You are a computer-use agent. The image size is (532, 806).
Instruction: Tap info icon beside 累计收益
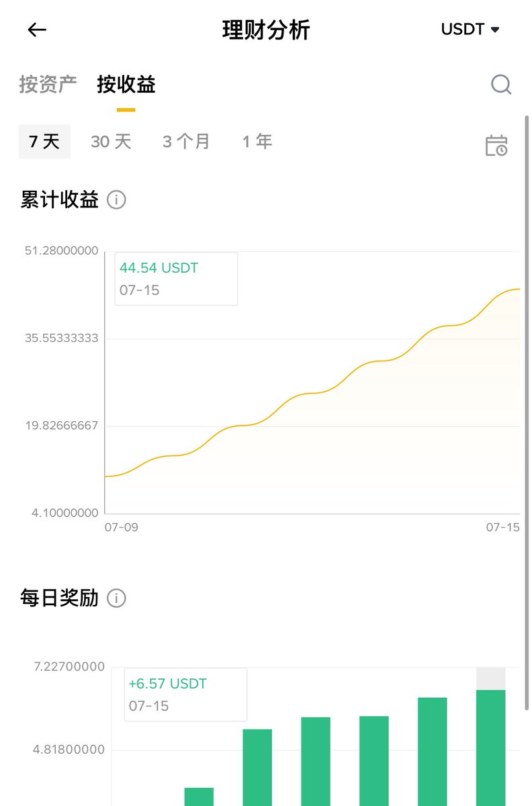116,200
